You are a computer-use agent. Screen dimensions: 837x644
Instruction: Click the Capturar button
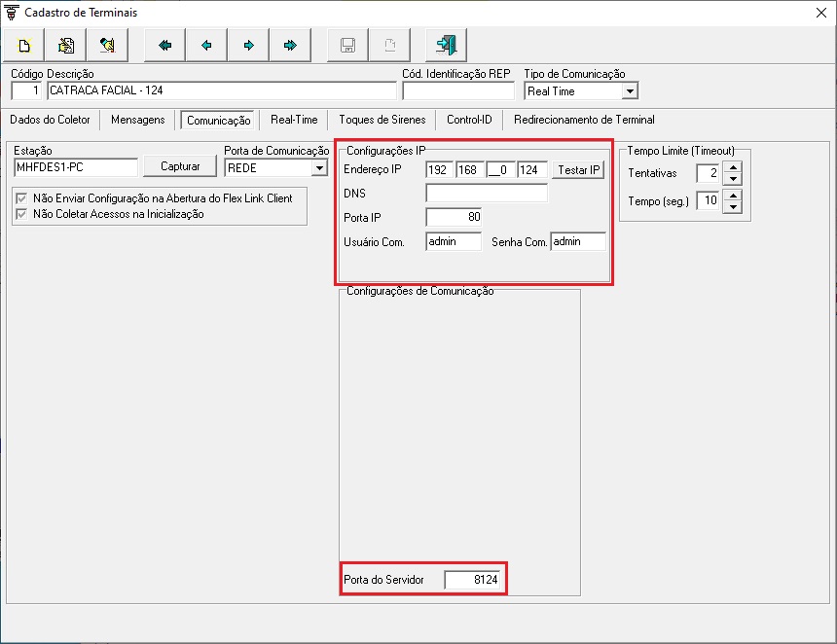click(180, 166)
